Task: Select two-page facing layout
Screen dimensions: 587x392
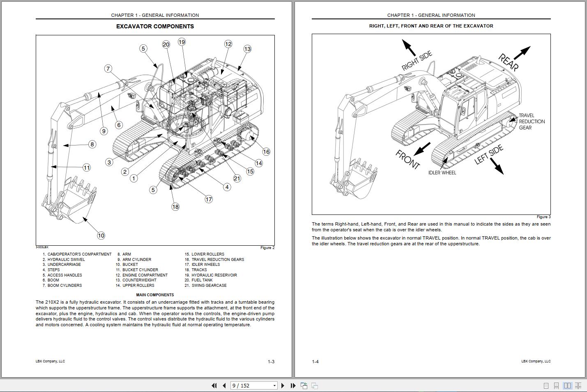Action: (x=567, y=386)
